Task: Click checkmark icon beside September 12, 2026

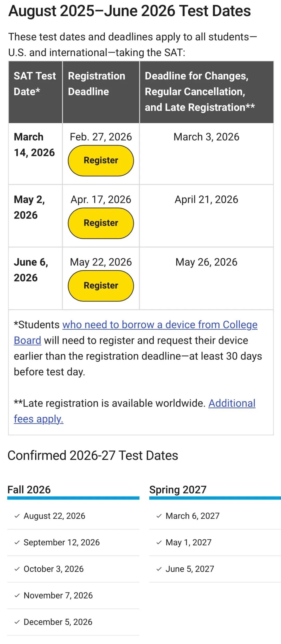Action: (17, 543)
